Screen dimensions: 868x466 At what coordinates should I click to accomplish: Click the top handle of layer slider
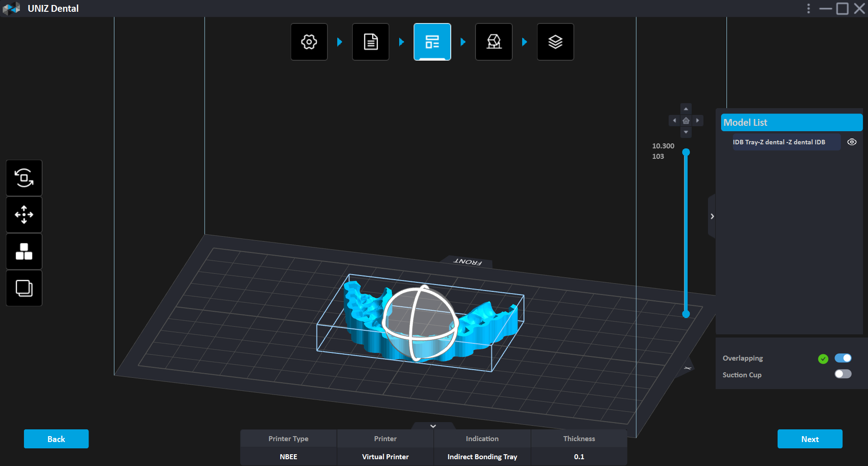coord(686,152)
